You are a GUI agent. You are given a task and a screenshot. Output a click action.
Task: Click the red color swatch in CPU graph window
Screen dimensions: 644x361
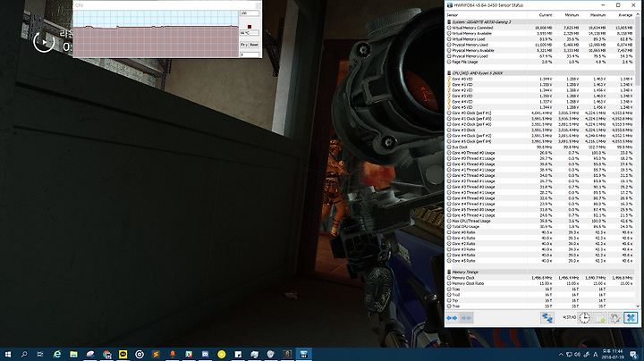250,27
